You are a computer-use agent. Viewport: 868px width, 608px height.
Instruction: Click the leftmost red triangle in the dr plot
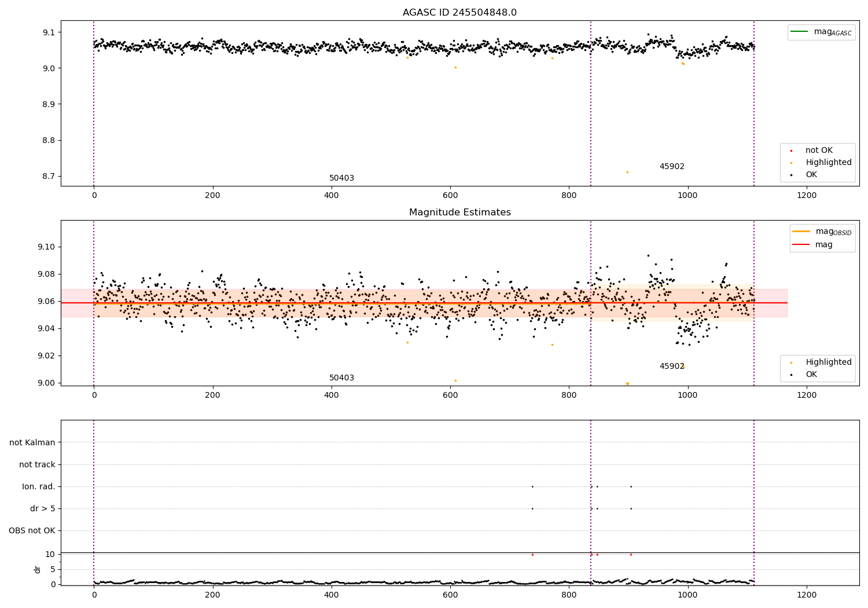tap(532, 554)
